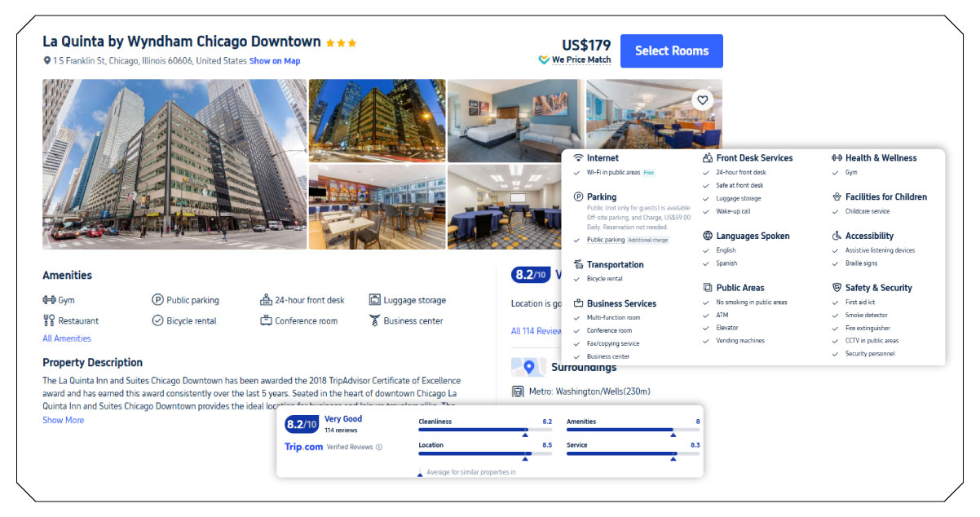Click the Cleanliness rating slider marker

(525, 434)
